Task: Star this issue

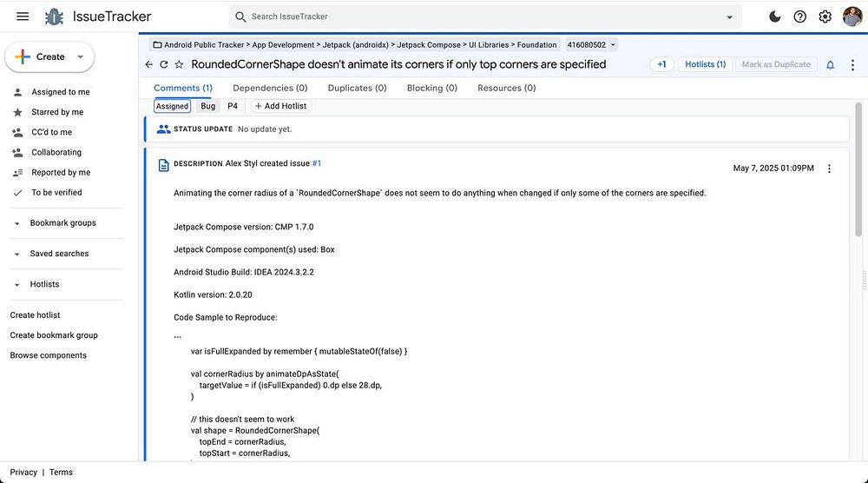Action: (179, 64)
